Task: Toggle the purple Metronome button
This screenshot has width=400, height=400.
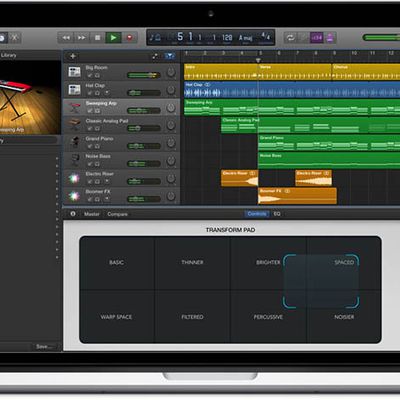Action: [x=330, y=38]
